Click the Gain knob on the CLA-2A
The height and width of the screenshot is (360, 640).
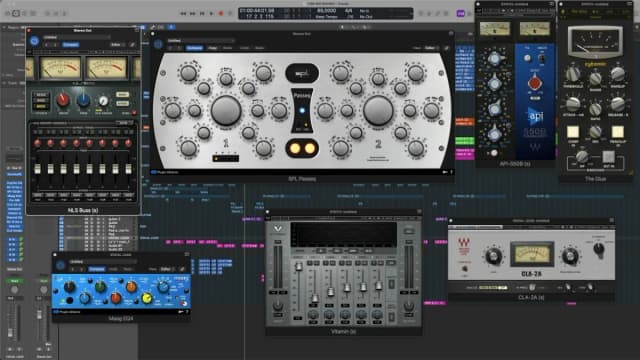coord(493,256)
